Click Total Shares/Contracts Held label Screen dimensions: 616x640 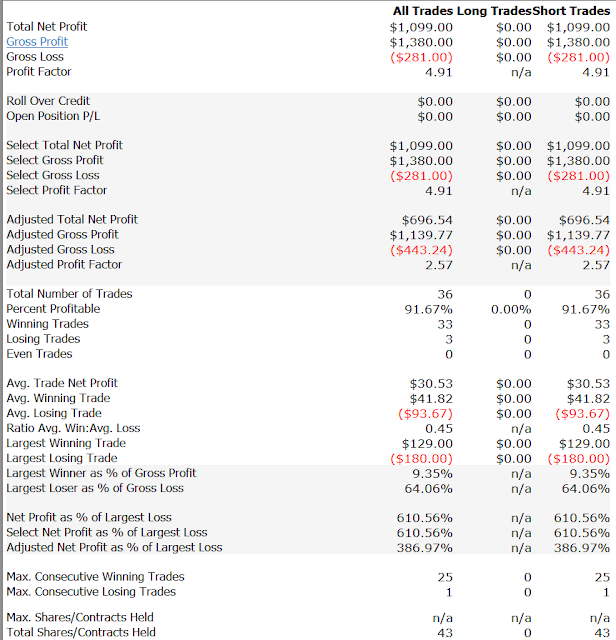tap(81, 632)
